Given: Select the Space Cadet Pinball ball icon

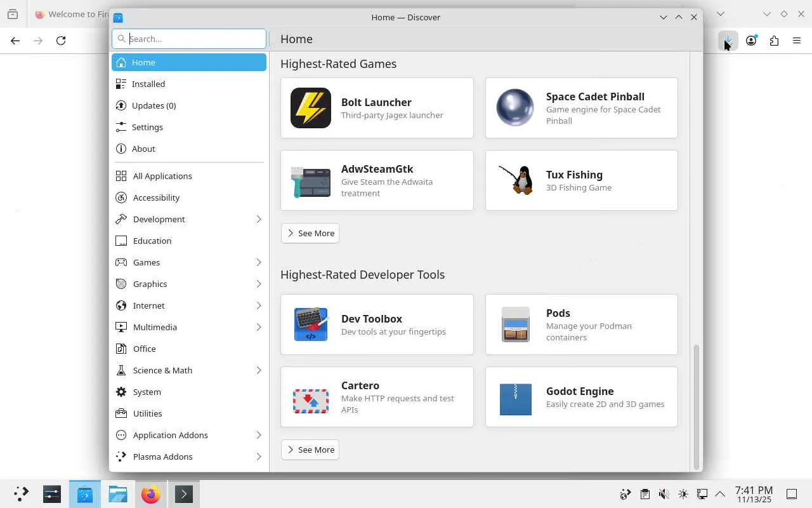Looking at the screenshot, I should (x=515, y=108).
